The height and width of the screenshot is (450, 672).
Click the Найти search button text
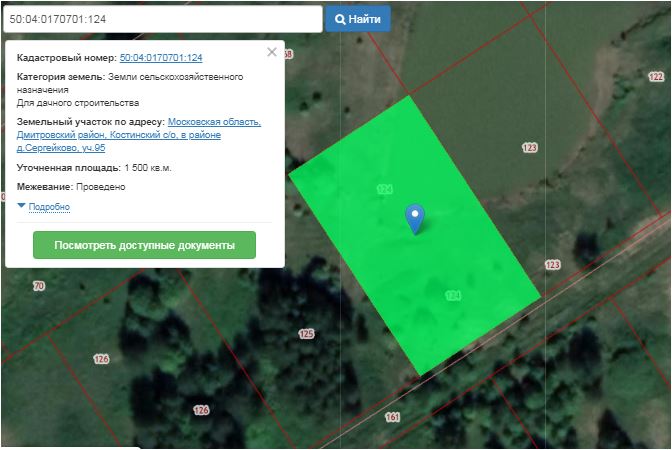point(365,19)
